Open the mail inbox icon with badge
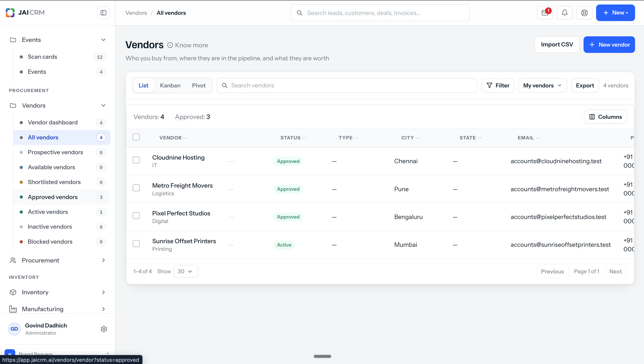 (545, 13)
